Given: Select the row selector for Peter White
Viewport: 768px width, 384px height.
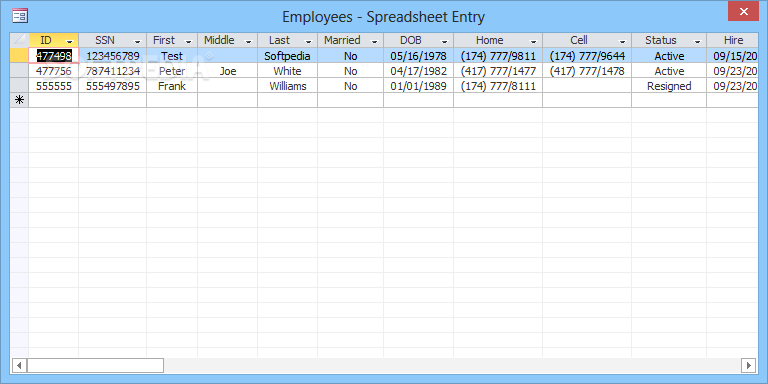Looking at the screenshot, I should [20, 71].
